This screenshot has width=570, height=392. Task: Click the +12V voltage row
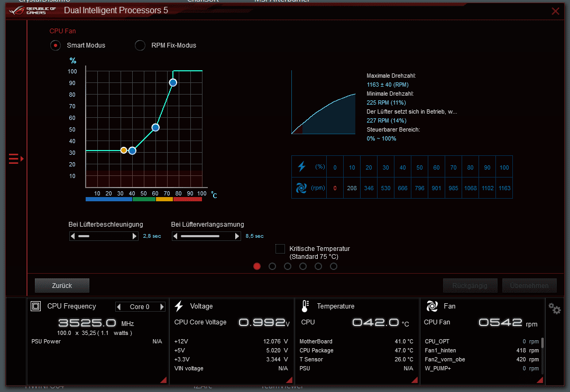231,341
